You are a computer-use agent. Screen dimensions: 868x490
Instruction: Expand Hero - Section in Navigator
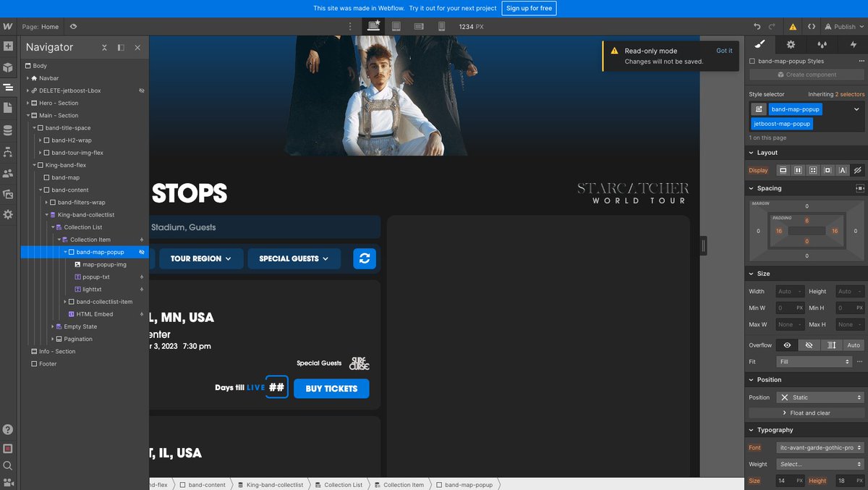point(27,103)
